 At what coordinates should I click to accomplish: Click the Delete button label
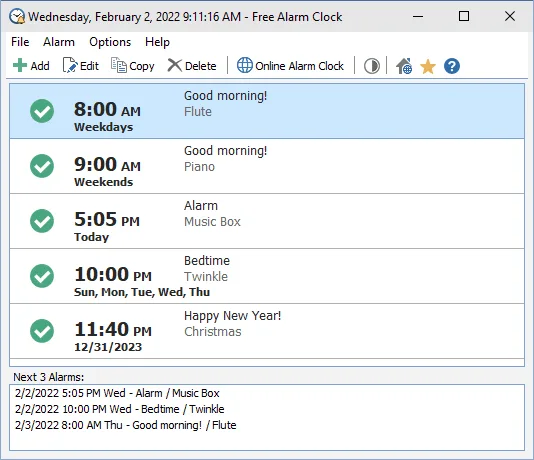[x=201, y=66]
